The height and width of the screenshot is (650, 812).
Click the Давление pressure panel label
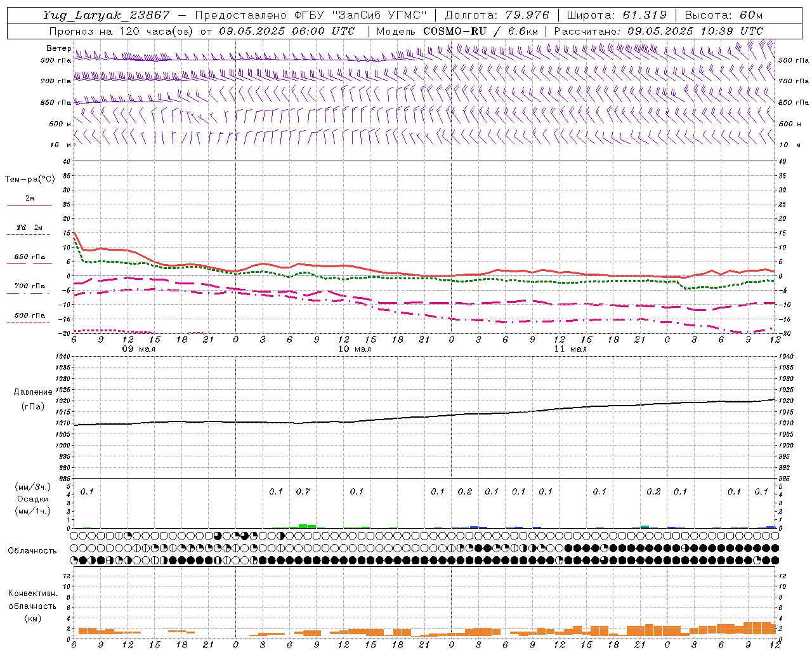point(33,392)
